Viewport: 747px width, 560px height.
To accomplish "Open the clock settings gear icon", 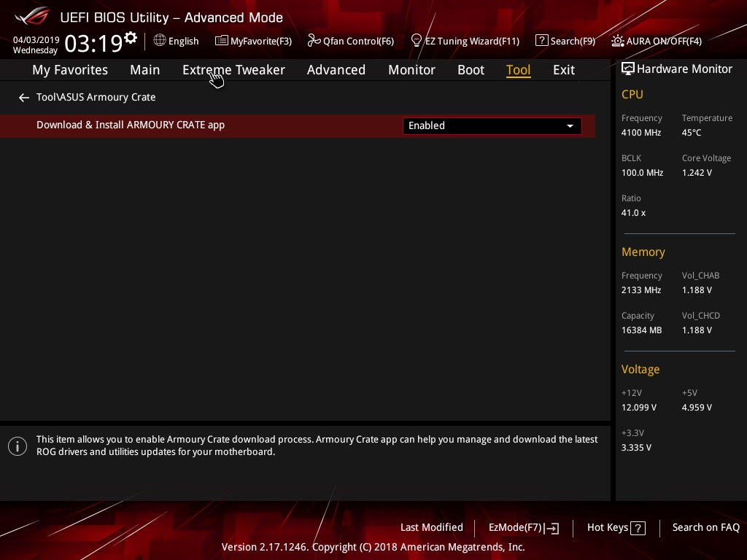I will (x=131, y=38).
